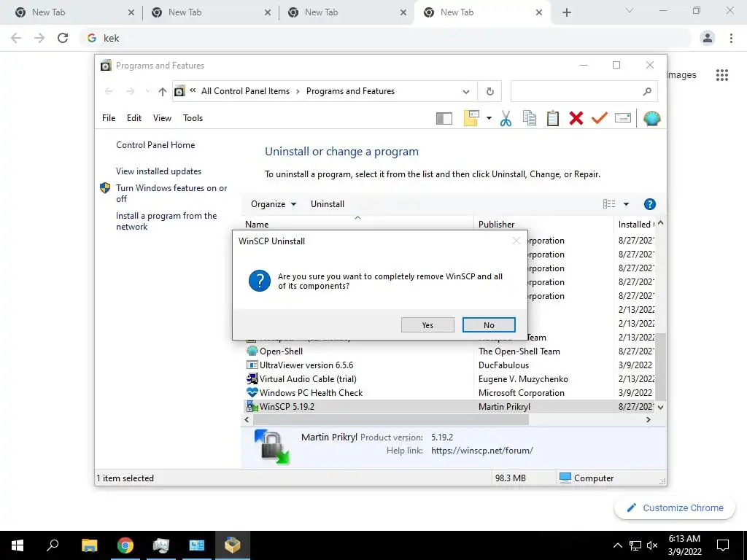Image resolution: width=747 pixels, height=560 pixels.
Task: Click the Chrome back arrow
Action: tap(16, 38)
